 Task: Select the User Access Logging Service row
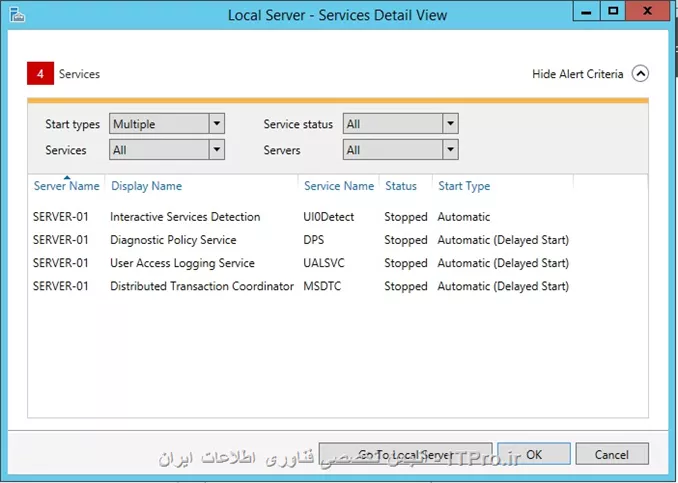(x=337, y=263)
